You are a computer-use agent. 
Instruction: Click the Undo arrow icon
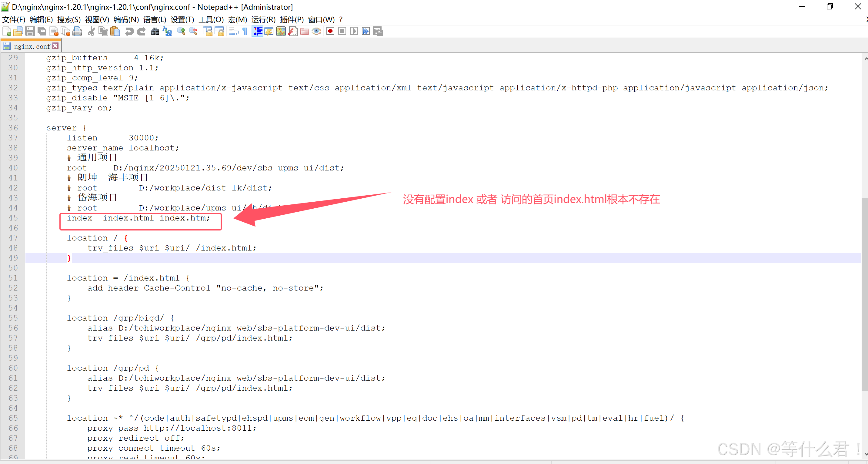pyautogui.click(x=129, y=31)
